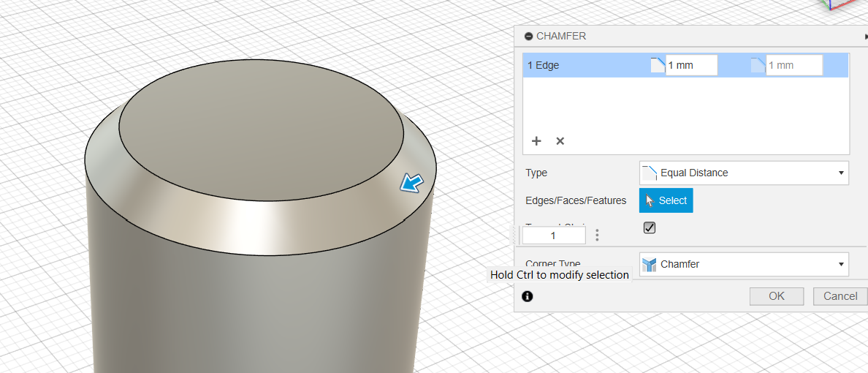Cancel the chamfer operation

point(840,296)
